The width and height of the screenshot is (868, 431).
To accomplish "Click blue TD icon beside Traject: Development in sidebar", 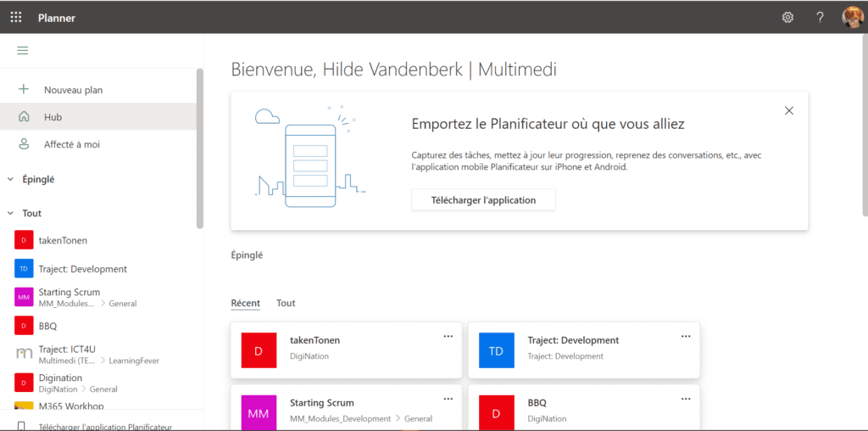I will (x=24, y=269).
